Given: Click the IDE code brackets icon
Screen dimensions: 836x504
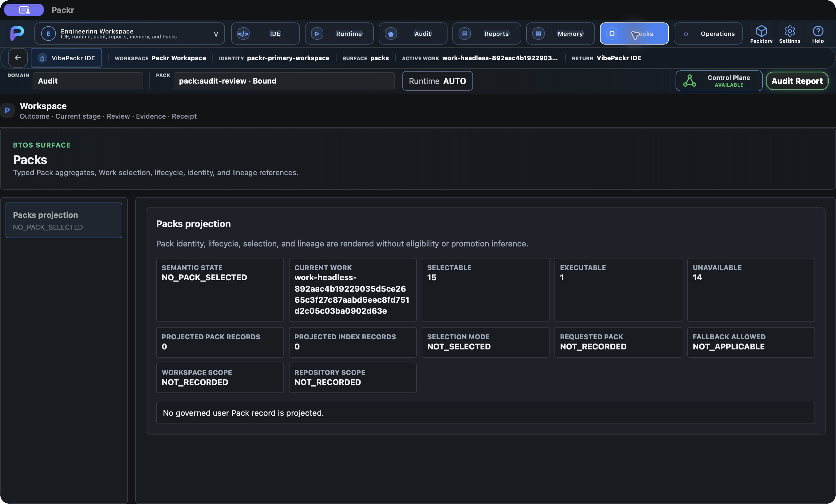Looking at the screenshot, I should [x=243, y=33].
